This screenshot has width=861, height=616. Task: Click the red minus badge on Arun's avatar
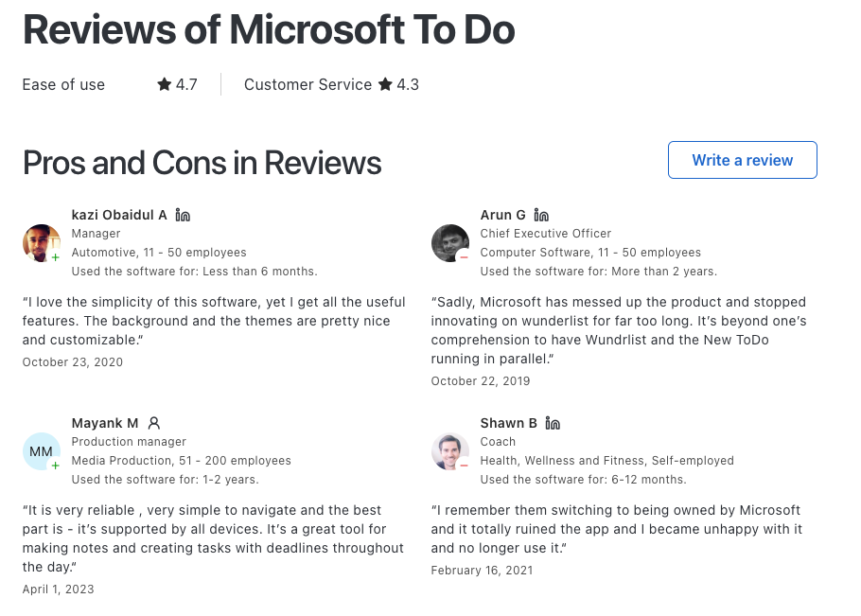464,257
